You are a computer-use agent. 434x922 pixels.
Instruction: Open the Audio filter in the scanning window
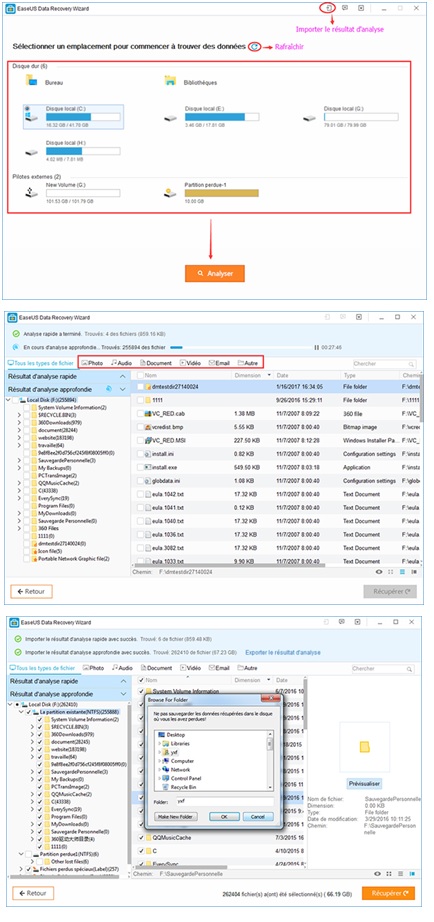[121, 363]
